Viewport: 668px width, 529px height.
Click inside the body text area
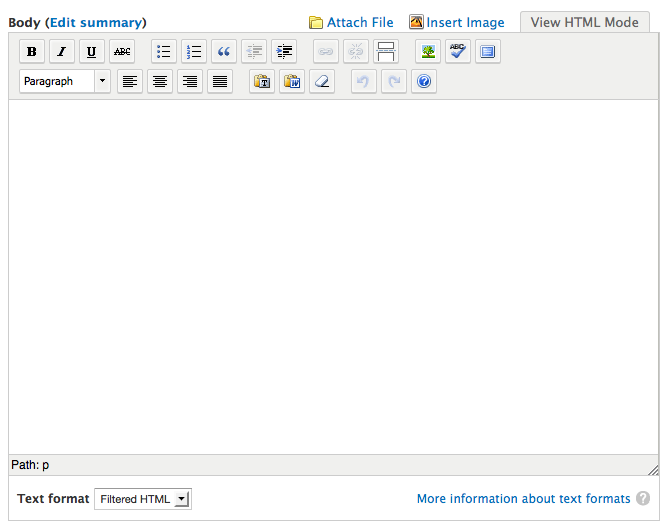click(334, 277)
